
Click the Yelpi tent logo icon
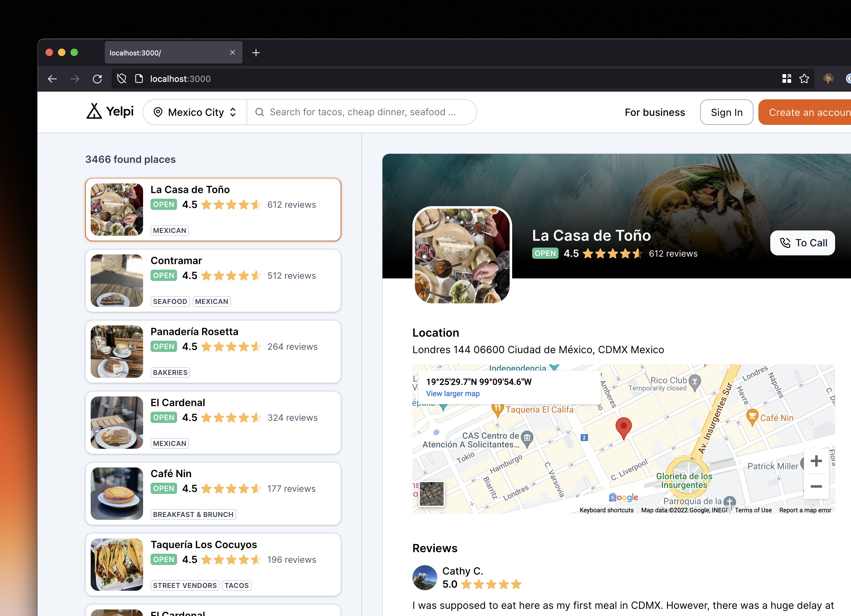click(x=94, y=111)
